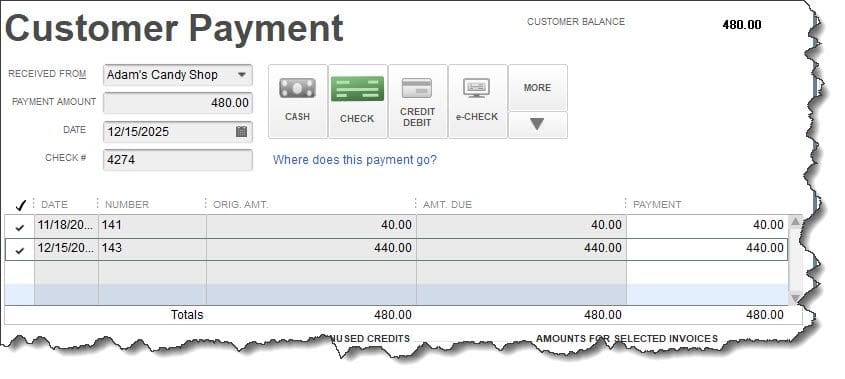This screenshot has height=379, width=845.
Task: Click amount due 440.00 for invoice 143
Action: 521,249
